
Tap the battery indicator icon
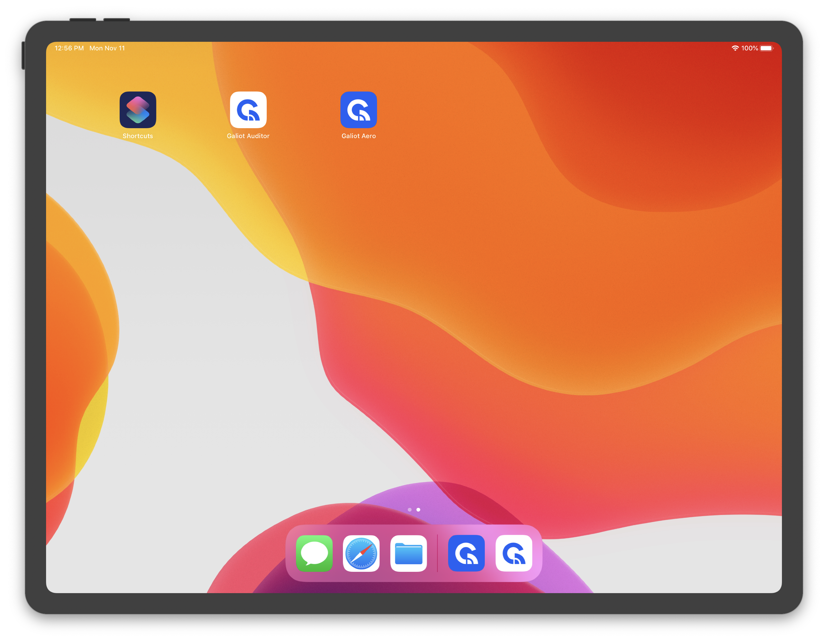[766, 48]
